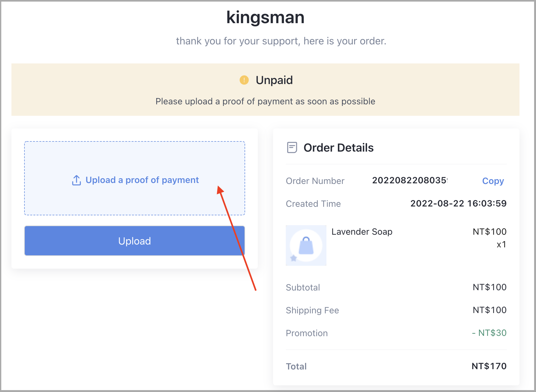Click the created time value
536x392 pixels.
pyautogui.click(x=459, y=203)
